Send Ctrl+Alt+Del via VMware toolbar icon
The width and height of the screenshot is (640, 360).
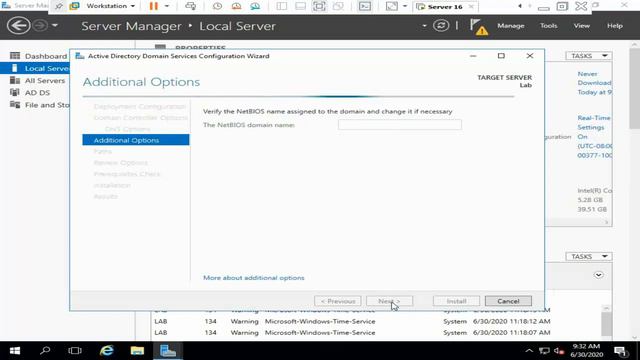(x=190, y=6)
